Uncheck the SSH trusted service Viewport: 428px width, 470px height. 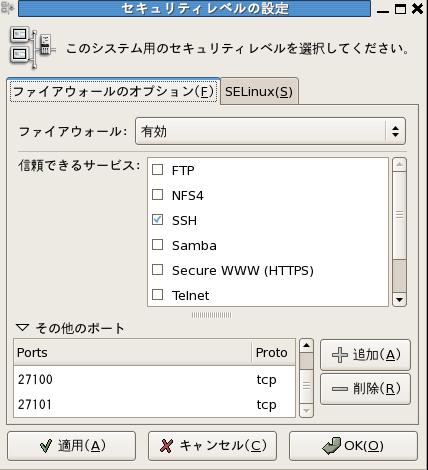tap(157, 220)
